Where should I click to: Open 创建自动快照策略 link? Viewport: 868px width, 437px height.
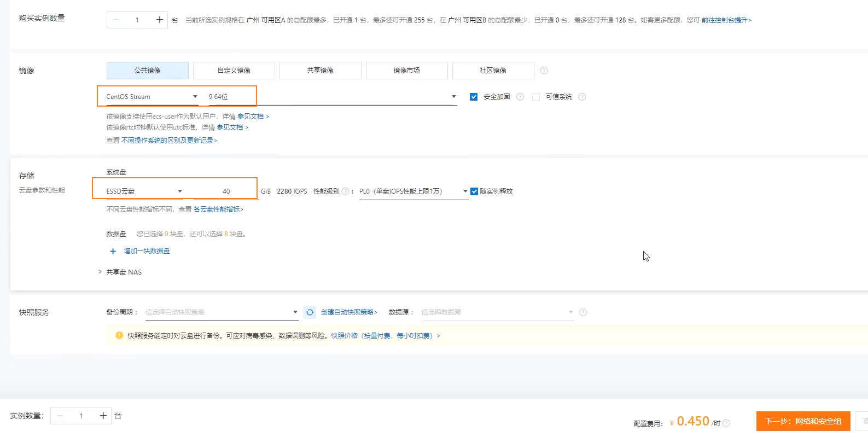pos(349,312)
